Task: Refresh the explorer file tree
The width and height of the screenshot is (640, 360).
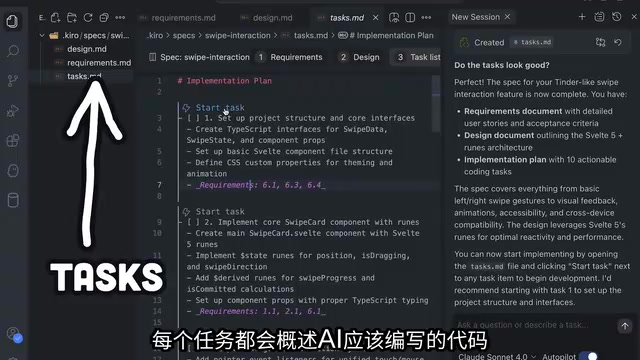Action: point(88,18)
